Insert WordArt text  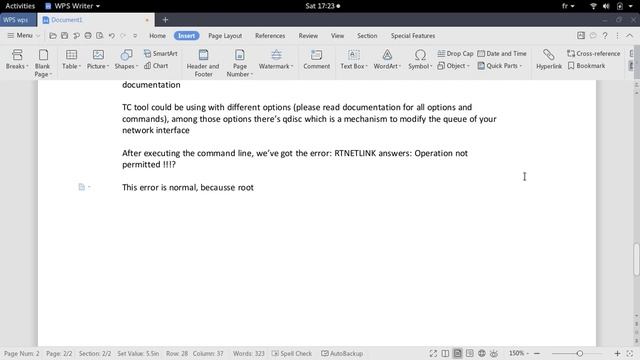pyautogui.click(x=387, y=60)
